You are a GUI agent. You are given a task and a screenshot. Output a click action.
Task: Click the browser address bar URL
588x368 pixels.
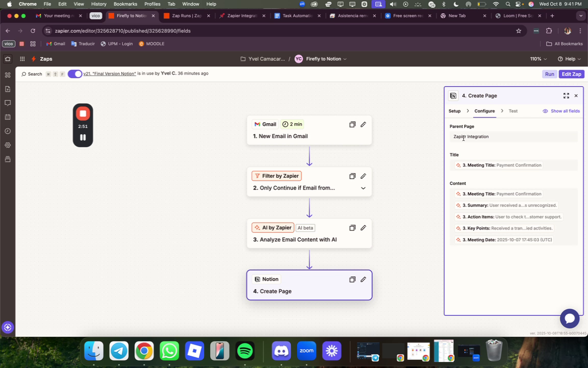click(122, 31)
